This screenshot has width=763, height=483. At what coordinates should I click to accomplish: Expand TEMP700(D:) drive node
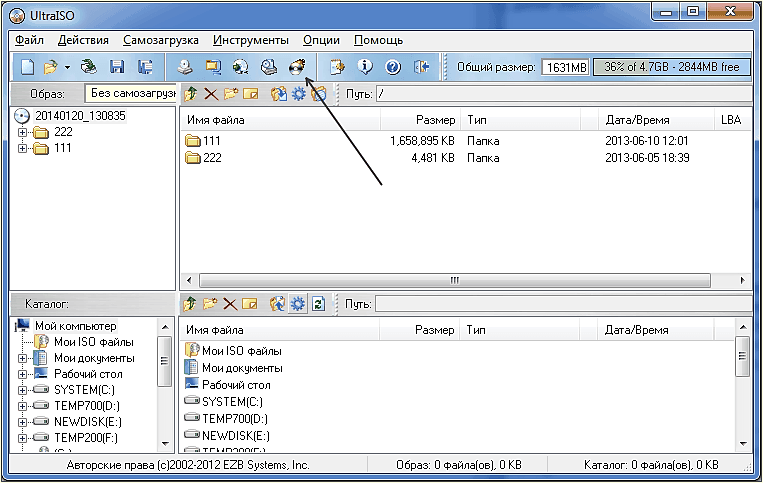pyautogui.click(x=22, y=406)
